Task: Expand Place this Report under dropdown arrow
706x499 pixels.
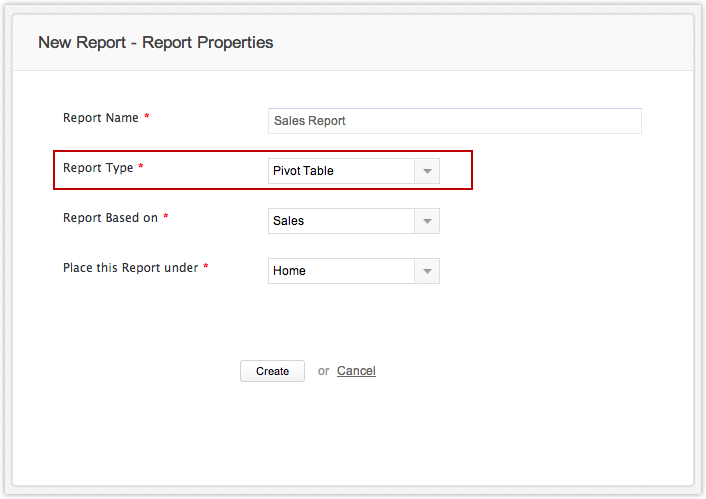Action: [427, 271]
